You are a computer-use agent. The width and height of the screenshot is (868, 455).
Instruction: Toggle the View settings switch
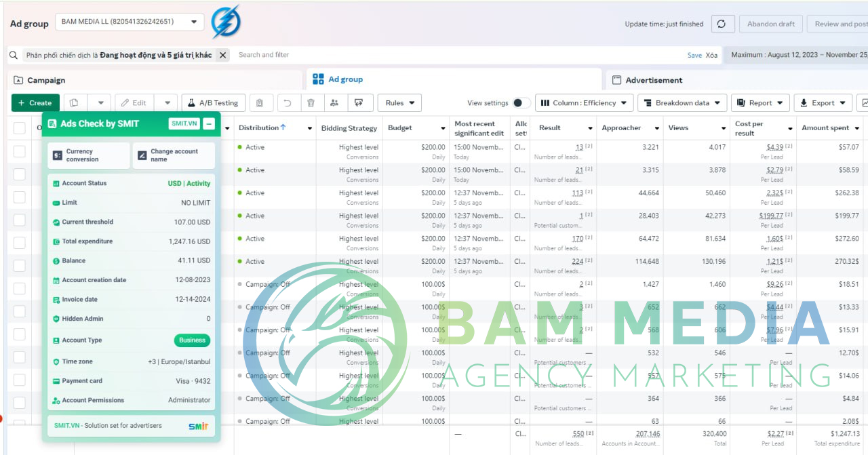click(521, 103)
